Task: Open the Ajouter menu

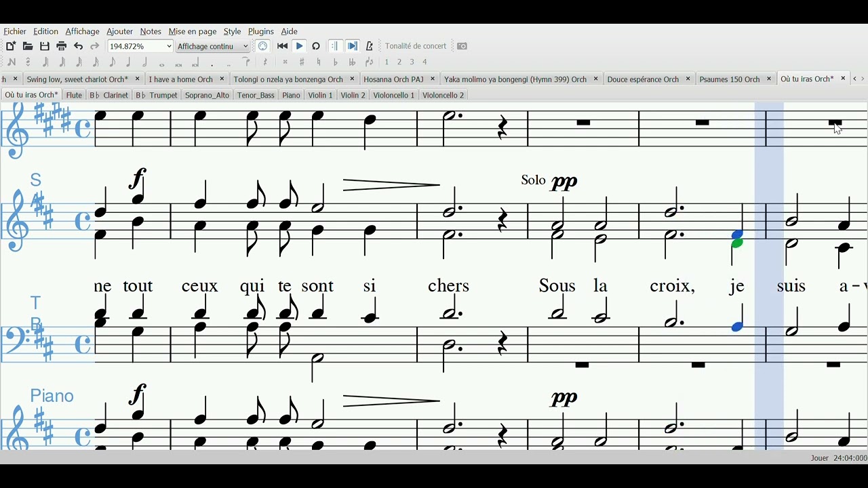Action: [119, 31]
